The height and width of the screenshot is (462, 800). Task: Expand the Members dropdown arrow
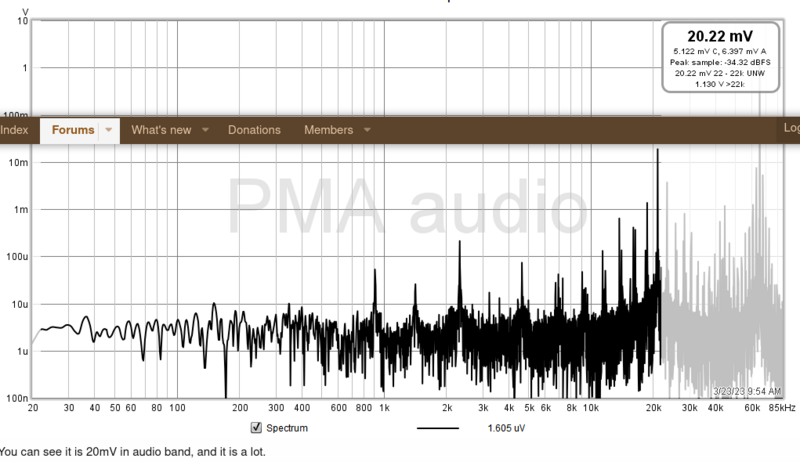367,130
